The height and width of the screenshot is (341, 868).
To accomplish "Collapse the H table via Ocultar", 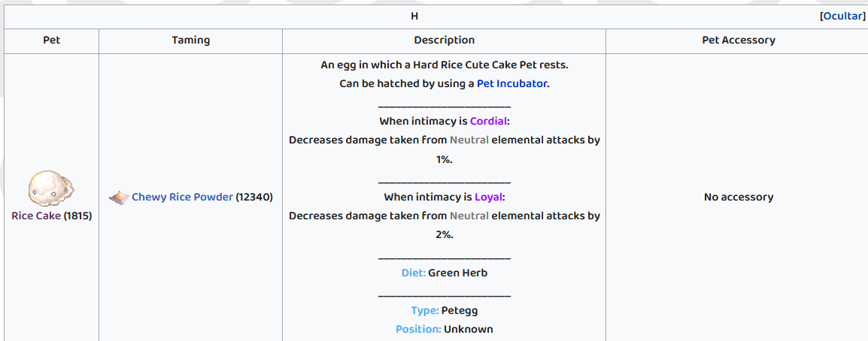I will [x=843, y=16].
